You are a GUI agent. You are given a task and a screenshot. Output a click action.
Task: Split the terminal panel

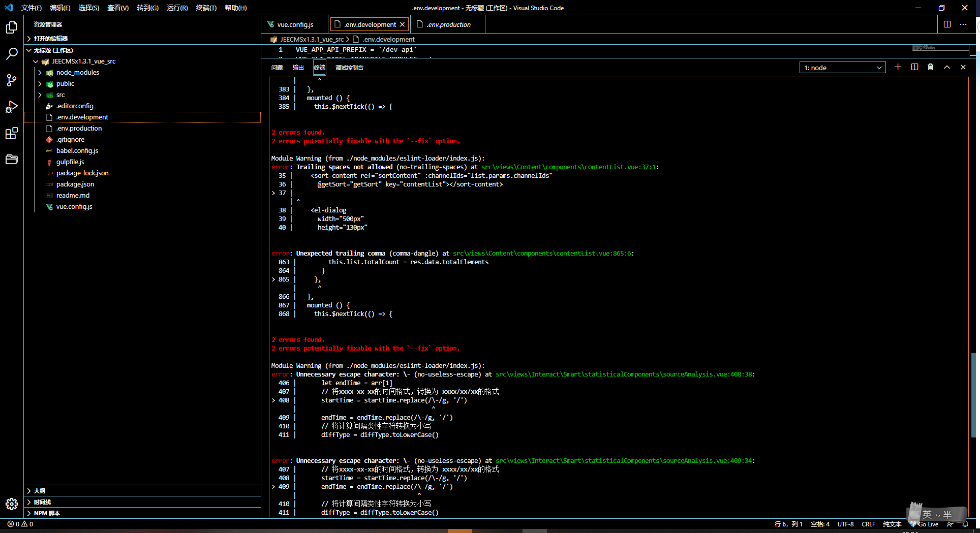pyautogui.click(x=914, y=67)
